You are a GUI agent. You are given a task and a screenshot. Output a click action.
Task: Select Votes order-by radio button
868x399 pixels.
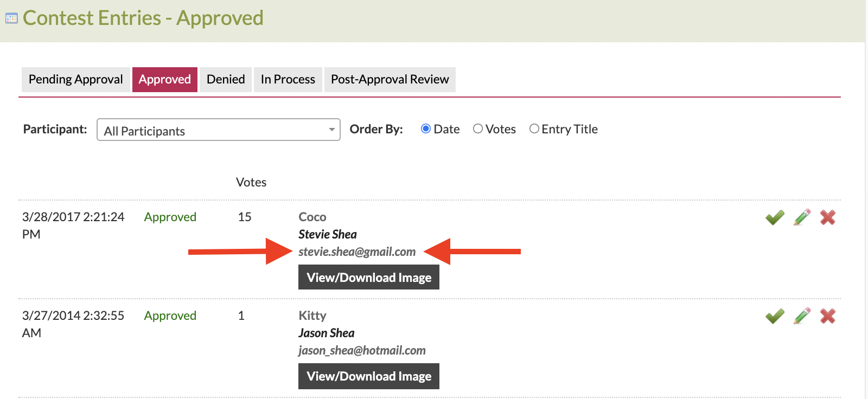[x=478, y=129]
